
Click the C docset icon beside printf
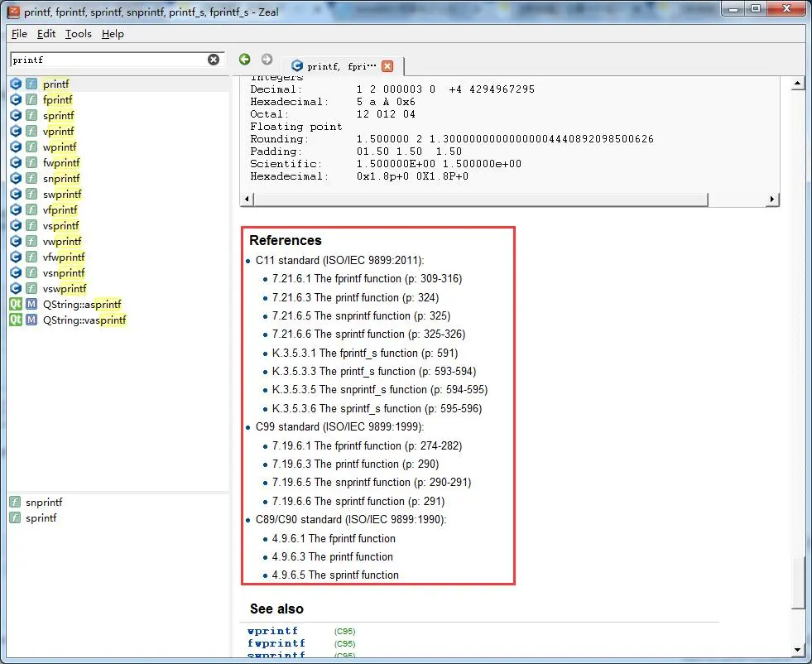click(x=16, y=84)
